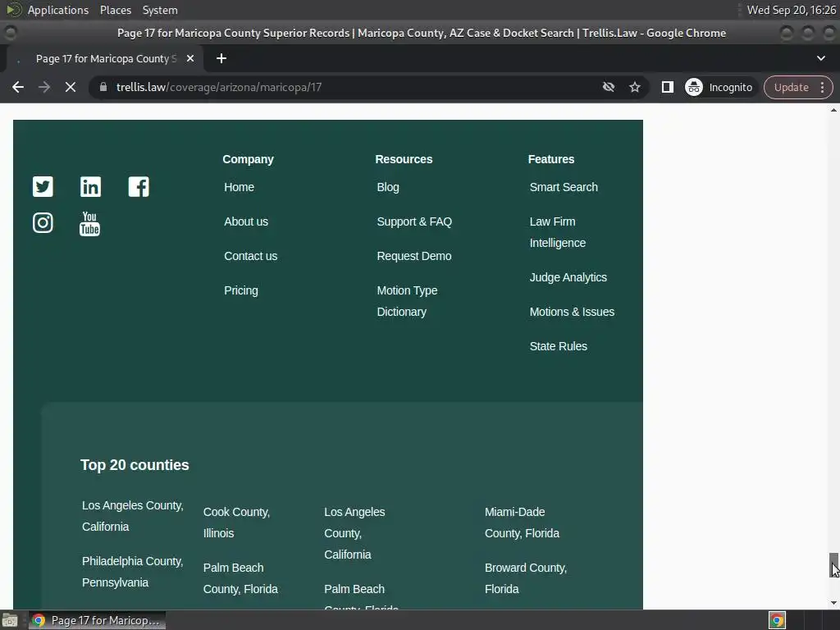Open Motion Type Dictionary link
The image size is (840, 630).
[407, 301]
